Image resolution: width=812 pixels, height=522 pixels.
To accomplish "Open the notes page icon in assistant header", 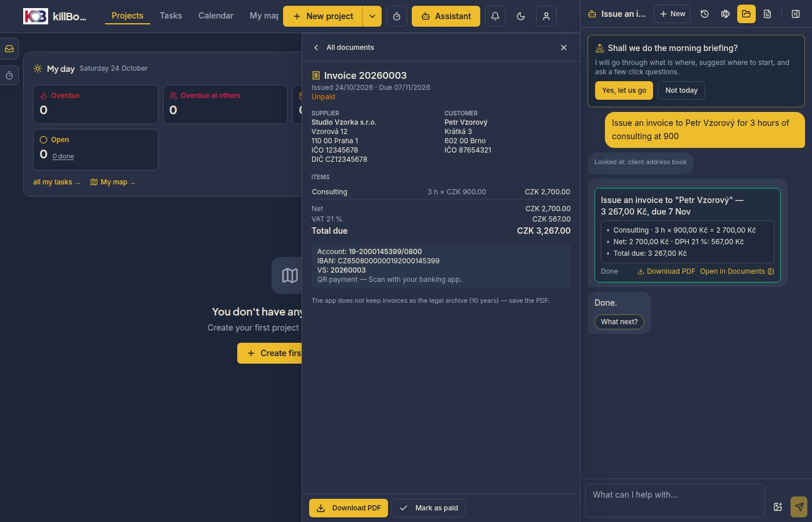I will click(767, 14).
